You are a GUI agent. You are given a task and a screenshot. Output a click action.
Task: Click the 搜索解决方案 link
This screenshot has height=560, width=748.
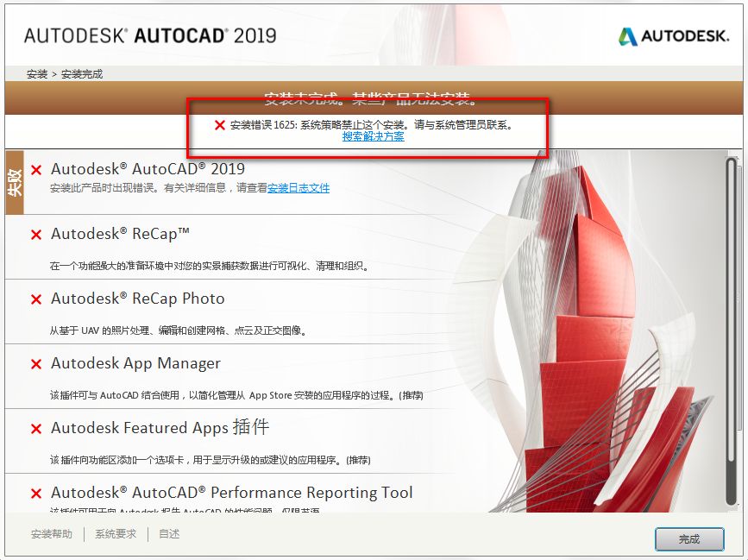(x=373, y=136)
